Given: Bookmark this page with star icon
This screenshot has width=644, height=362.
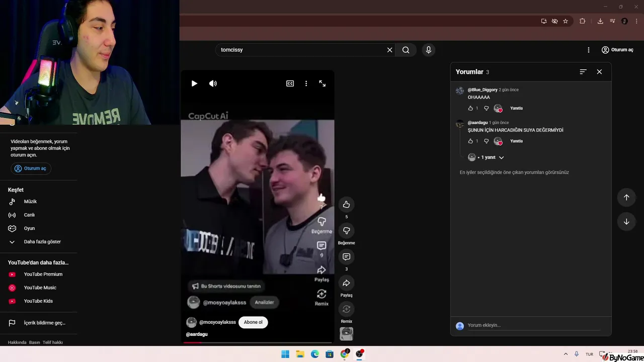Looking at the screenshot, I should (566, 21).
